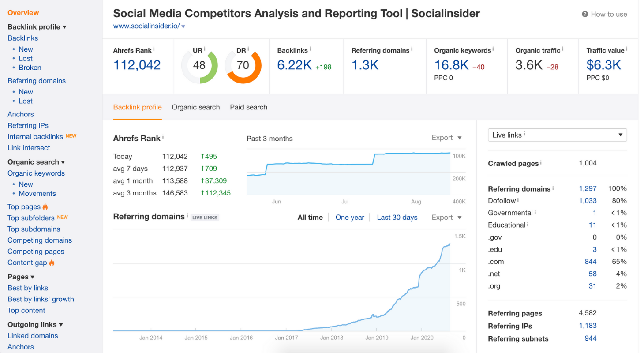Open Top content in the sidebar
The image size is (644, 353).
[x=26, y=310]
